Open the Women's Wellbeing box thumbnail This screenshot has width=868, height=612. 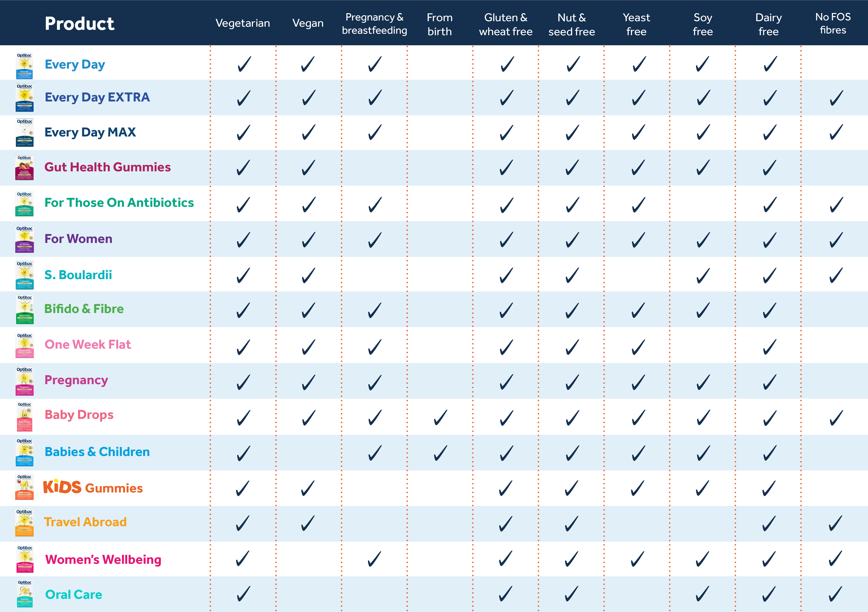click(x=25, y=559)
